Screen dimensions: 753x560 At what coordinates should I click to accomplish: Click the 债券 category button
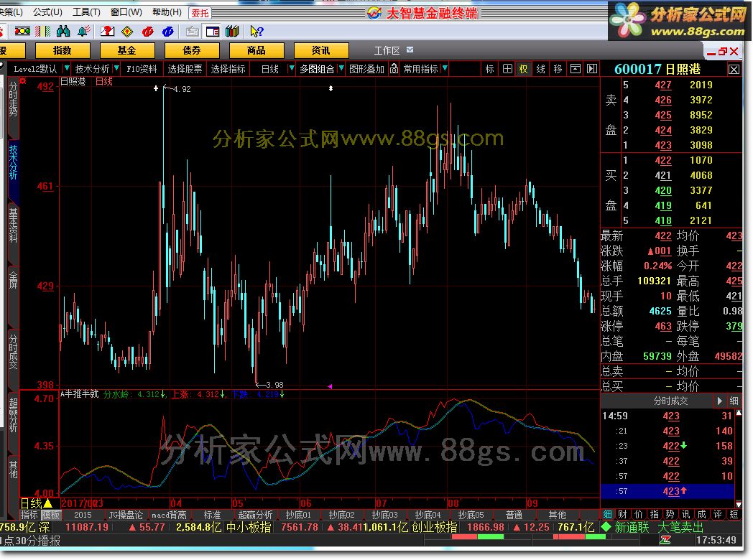coord(192,50)
